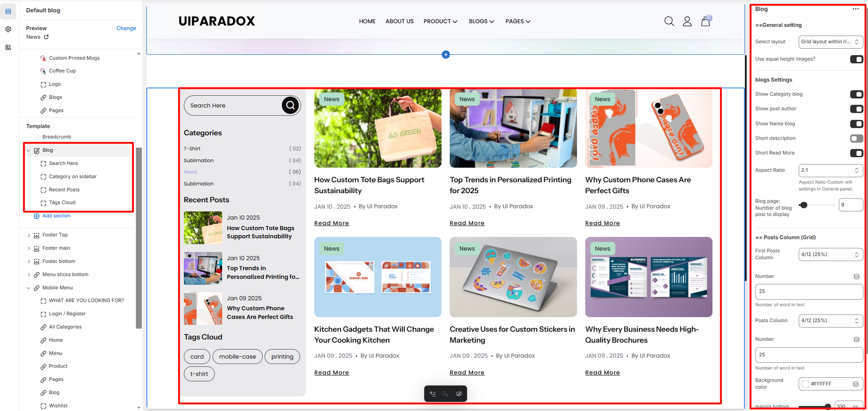The image size is (868, 411).
Task: Click the Add section plus icon
Action: (36, 216)
